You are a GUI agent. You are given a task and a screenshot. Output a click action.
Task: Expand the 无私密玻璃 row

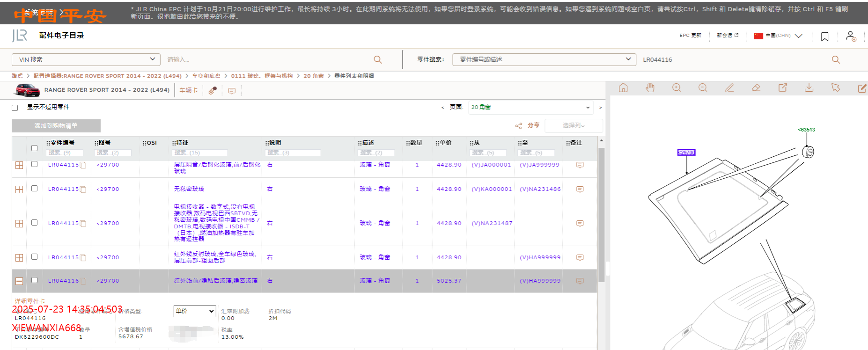point(19,190)
